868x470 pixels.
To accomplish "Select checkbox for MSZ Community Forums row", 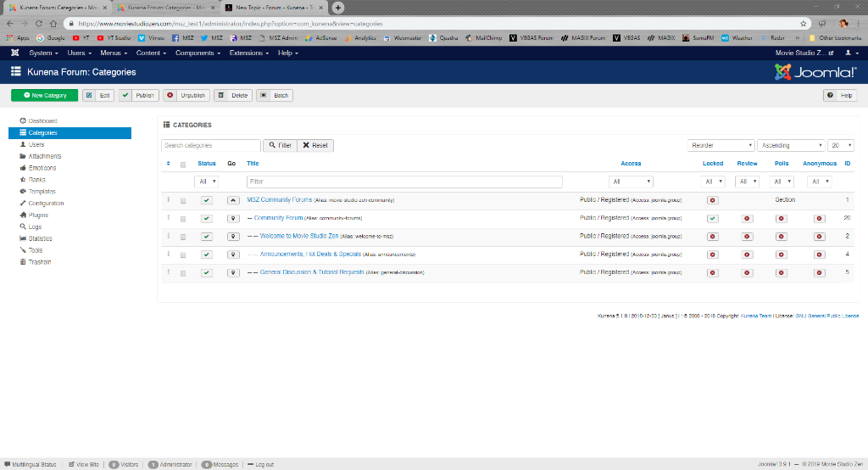I will tap(182, 200).
